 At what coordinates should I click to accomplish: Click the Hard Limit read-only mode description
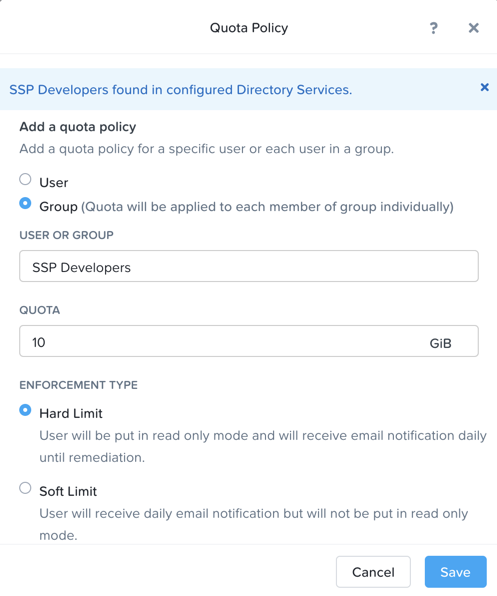click(x=263, y=446)
